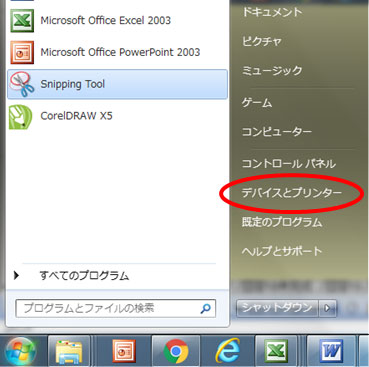Focus the プログラムとファイルの検索 box
Screen dimensions: 369x367
coord(116,308)
